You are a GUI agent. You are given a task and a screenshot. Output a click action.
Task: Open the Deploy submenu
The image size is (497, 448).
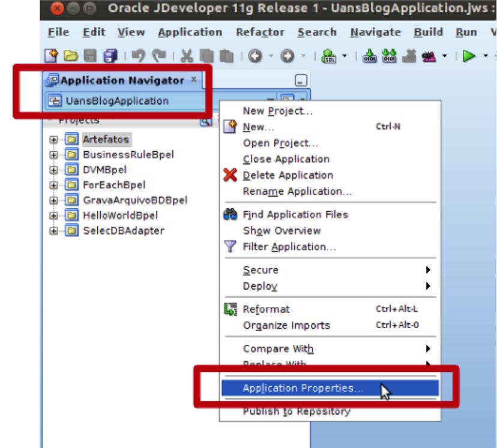(330, 286)
